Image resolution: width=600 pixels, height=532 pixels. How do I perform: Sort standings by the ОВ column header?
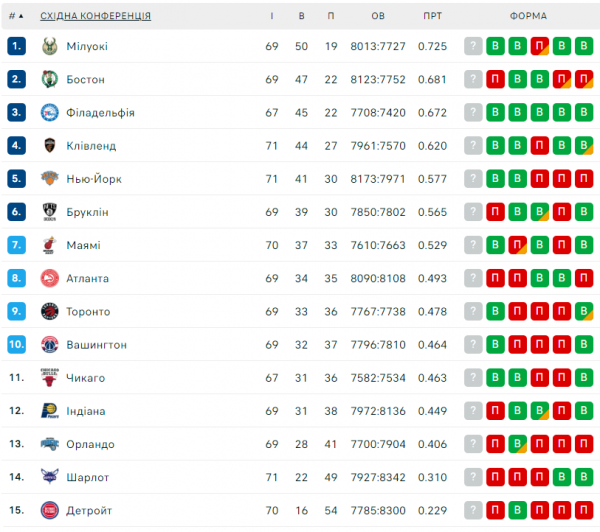pos(378,16)
